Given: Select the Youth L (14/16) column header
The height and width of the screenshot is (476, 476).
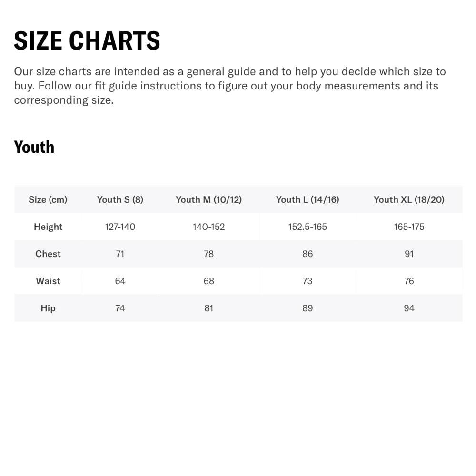Looking at the screenshot, I should [307, 199].
